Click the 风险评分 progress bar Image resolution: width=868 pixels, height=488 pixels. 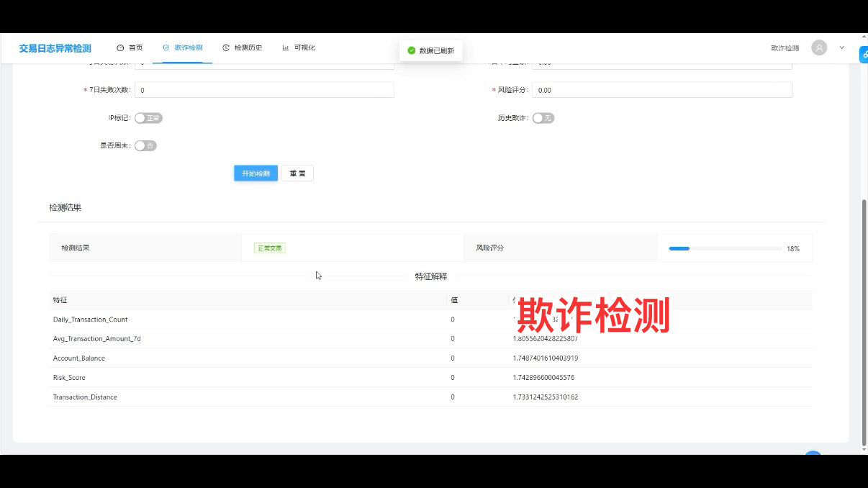click(x=725, y=248)
